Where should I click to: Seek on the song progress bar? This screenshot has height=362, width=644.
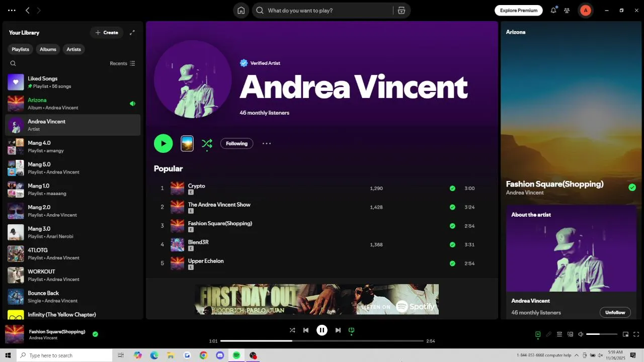[x=322, y=341]
